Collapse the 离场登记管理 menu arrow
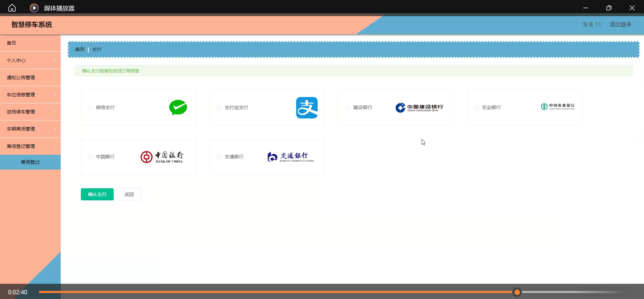This screenshot has width=644, height=299. (55, 146)
